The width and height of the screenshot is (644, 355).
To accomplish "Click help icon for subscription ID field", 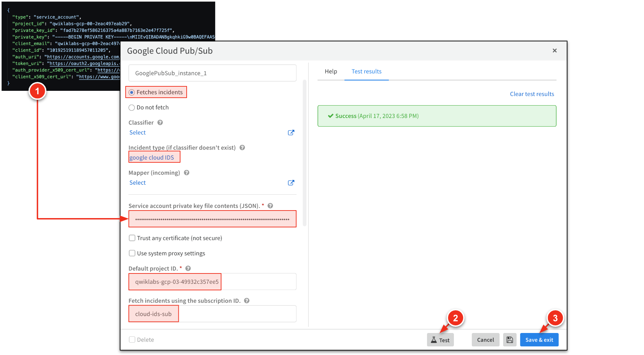I will tap(247, 301).
